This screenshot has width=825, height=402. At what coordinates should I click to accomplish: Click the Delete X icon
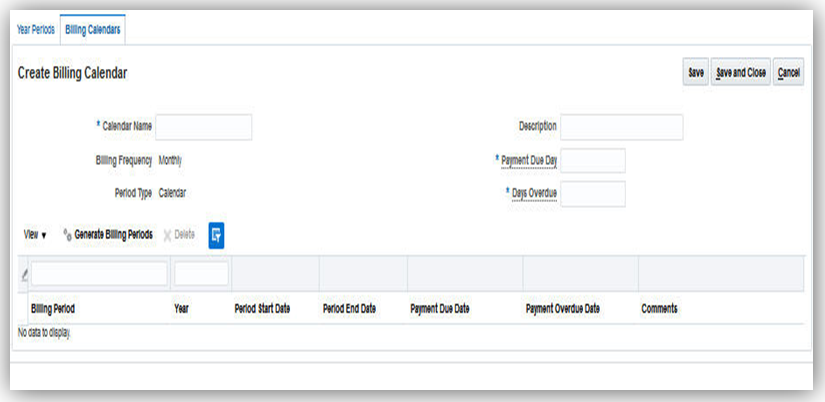coord(168,235)
